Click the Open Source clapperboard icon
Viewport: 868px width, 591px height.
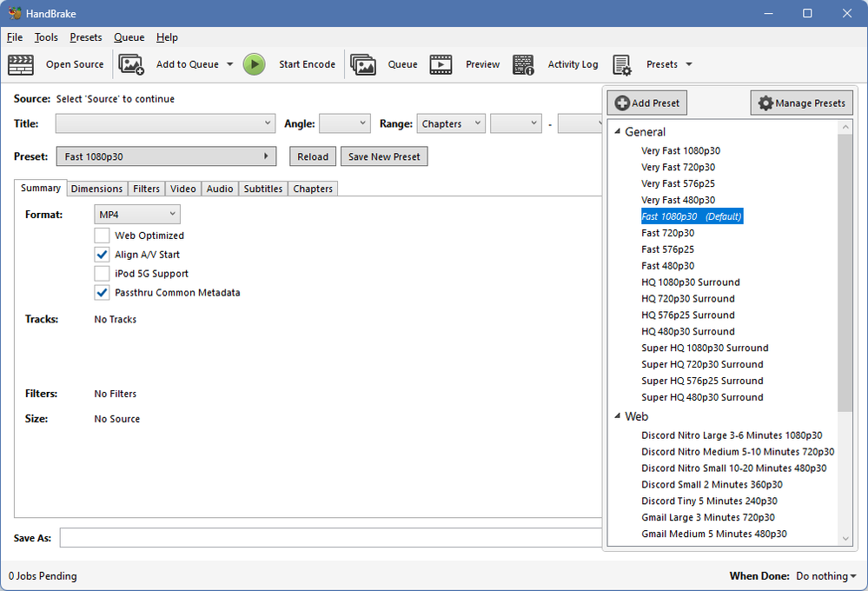pos(21,64)
